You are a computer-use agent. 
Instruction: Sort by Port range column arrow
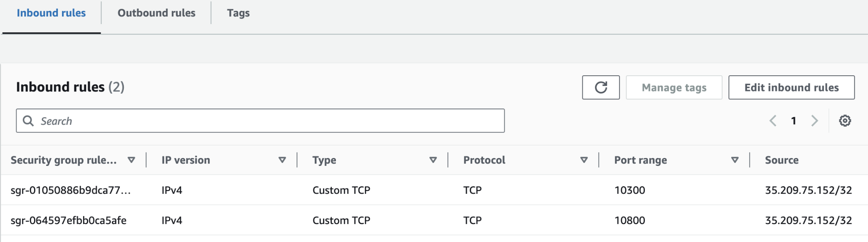click(735, 160)
